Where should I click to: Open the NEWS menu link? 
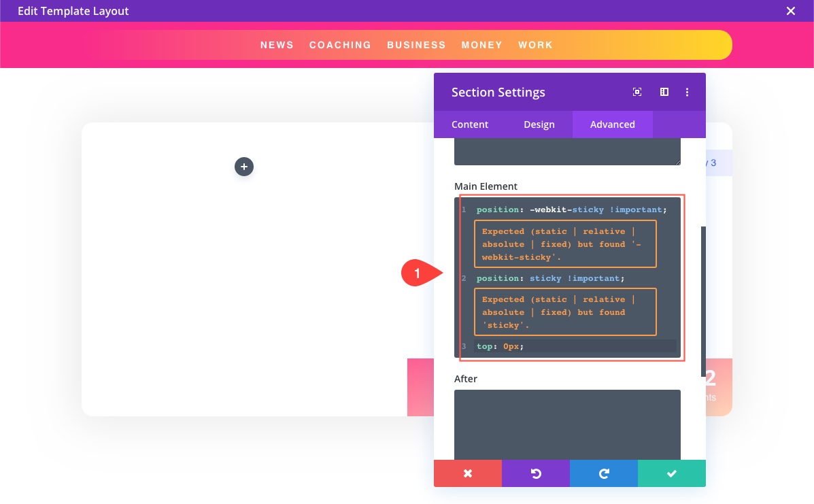(x=277, y=45)
